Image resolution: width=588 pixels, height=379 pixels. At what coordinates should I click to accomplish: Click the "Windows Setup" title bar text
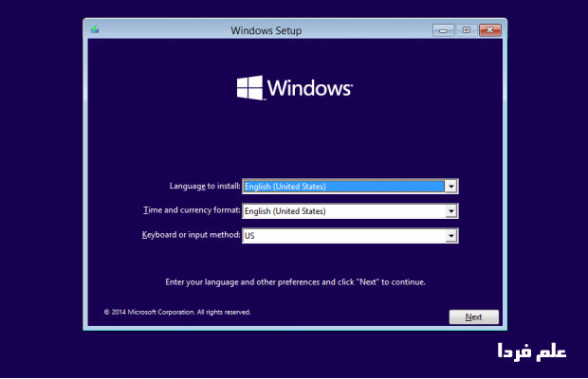[266, 30]
